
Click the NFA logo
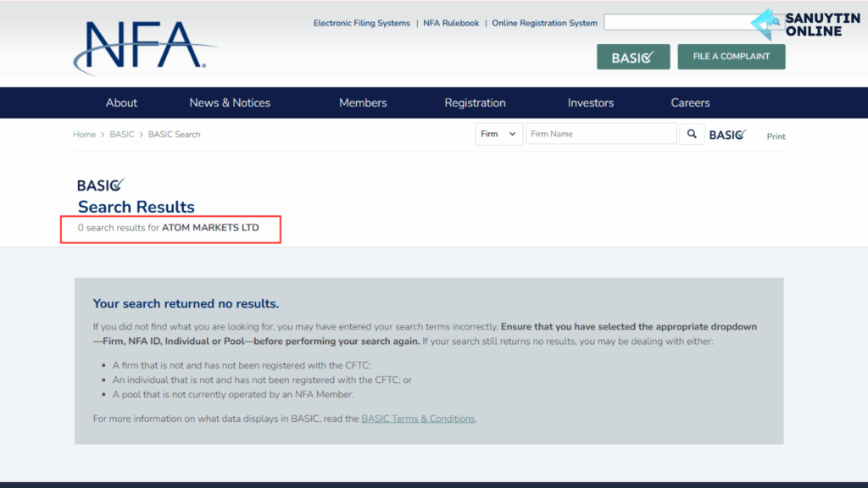(145, 48)
